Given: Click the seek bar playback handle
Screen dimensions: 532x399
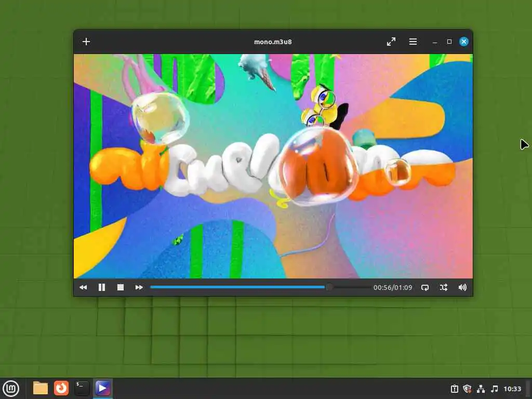Looking at the screenshot, I should (x=329, y=287).
